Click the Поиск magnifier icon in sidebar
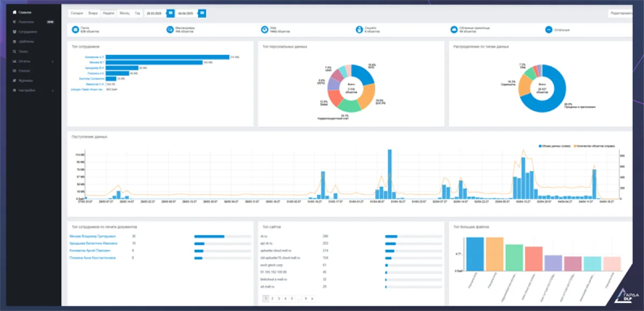 tap(14, 52)
